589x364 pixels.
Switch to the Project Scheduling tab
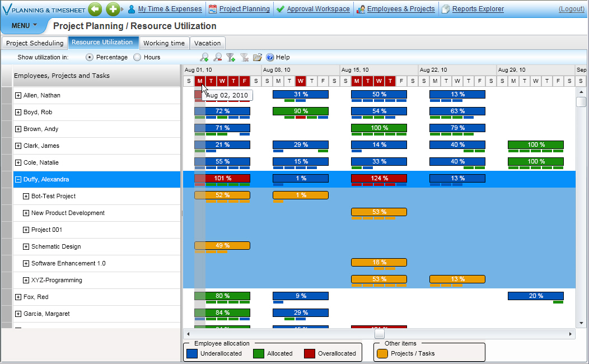click(35, 43)
